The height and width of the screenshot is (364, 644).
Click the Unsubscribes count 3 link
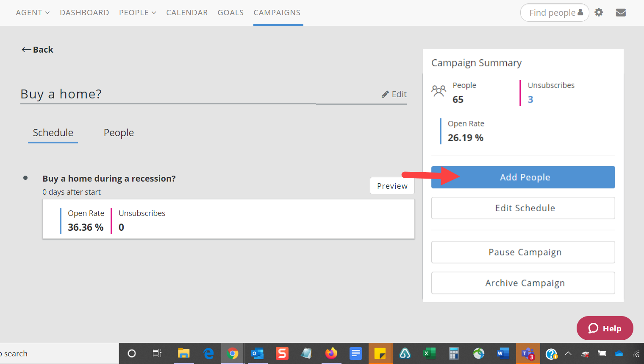[530, 100]
